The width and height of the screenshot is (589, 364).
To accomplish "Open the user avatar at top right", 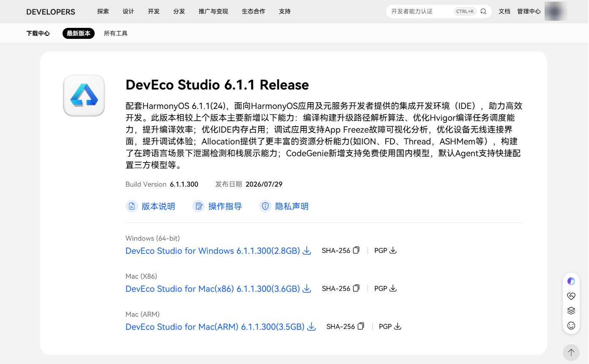I will pyautogui.click(x=556, y=11).
